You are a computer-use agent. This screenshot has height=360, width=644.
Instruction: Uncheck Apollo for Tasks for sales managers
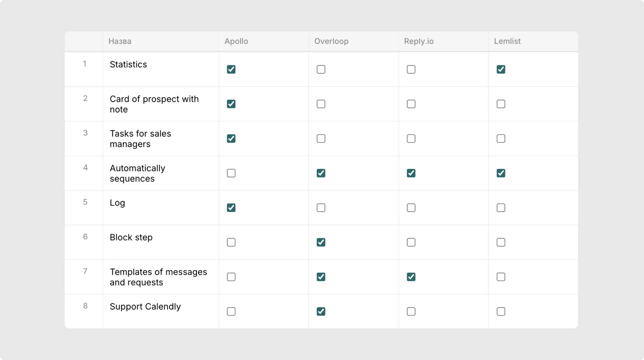(x=231, y=138)
